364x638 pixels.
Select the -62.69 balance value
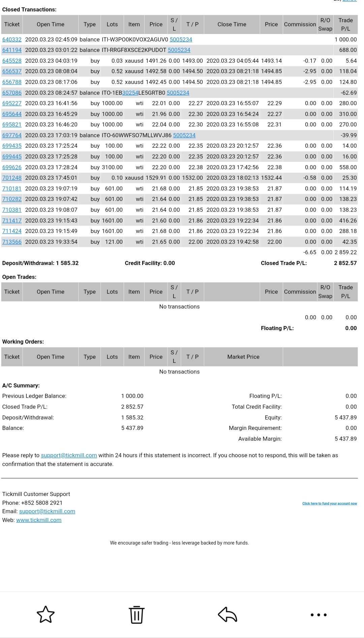click(348, 93)
